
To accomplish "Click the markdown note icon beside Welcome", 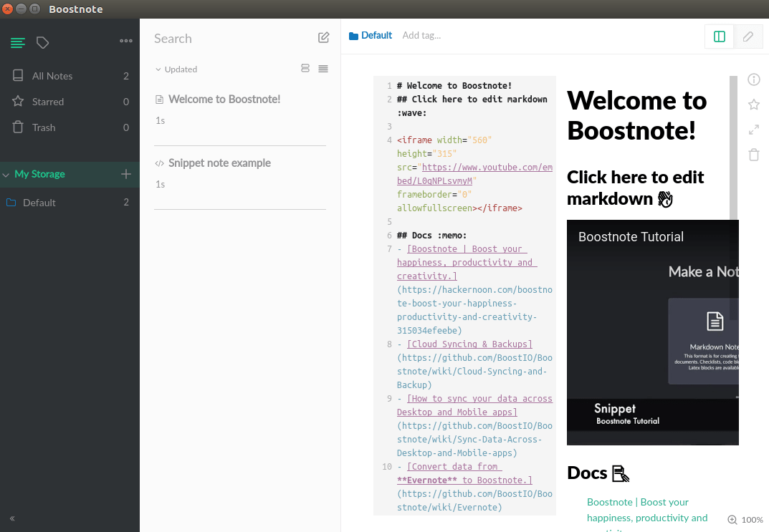I will coord(159,100).
